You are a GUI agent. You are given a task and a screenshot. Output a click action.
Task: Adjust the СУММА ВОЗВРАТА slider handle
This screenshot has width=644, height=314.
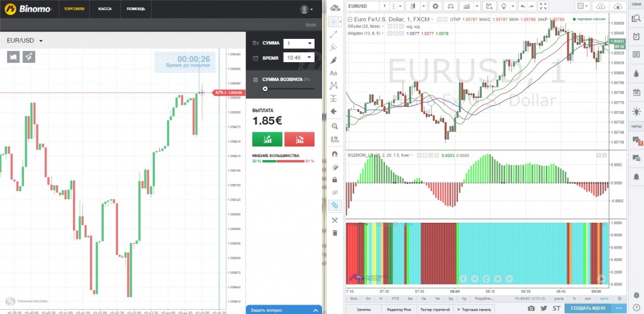coord(265,89)
